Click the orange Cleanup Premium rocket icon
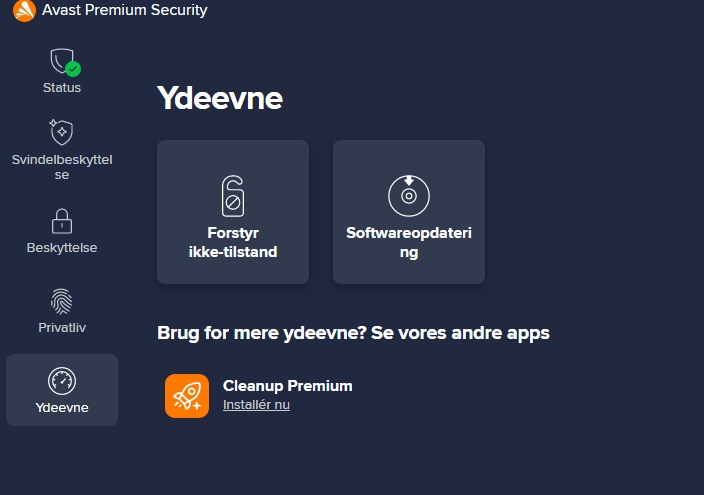Viewport: 704px width, 495px height. [x=187, y=396]
